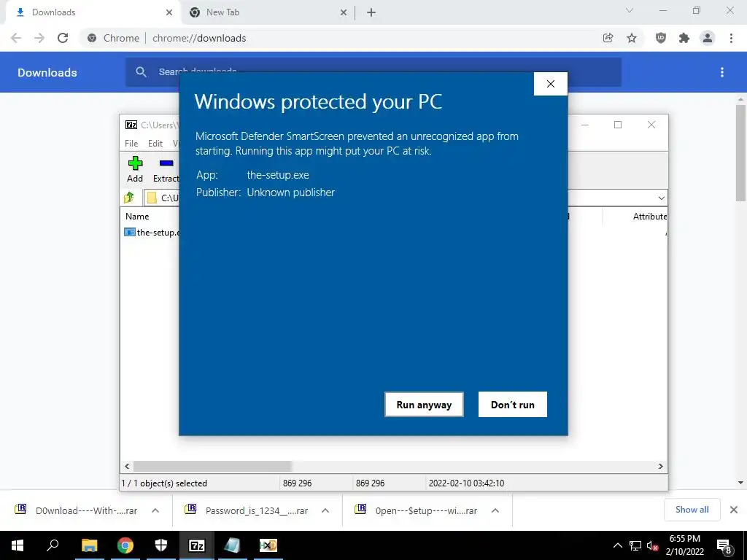Open Chrome tab search chevron
Screen dimensions: 747x560
(630, 10)
